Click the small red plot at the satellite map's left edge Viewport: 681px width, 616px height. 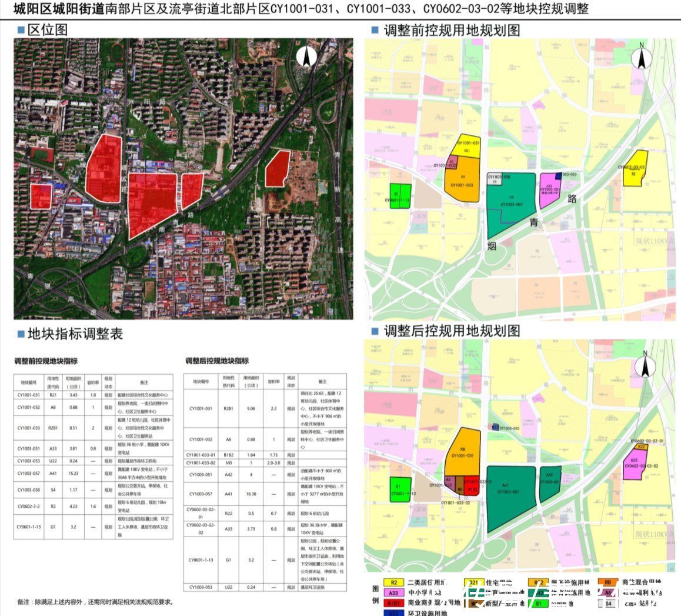[41, 196]
